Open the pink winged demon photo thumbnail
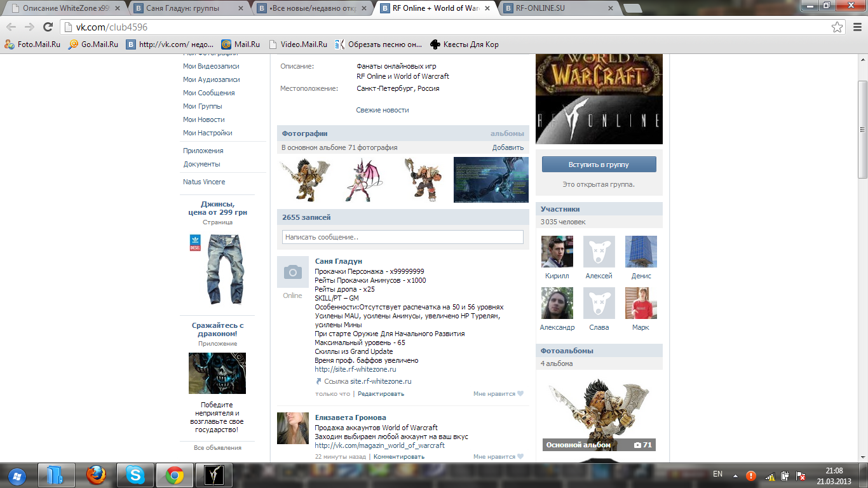868x488 pixels. [x=364, y=180]
